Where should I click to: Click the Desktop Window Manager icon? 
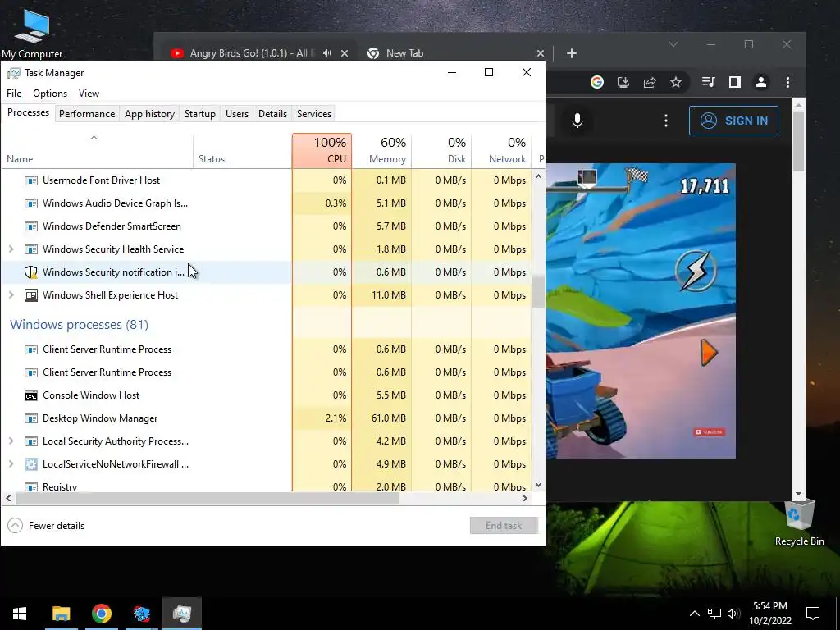tap(31, 418)
